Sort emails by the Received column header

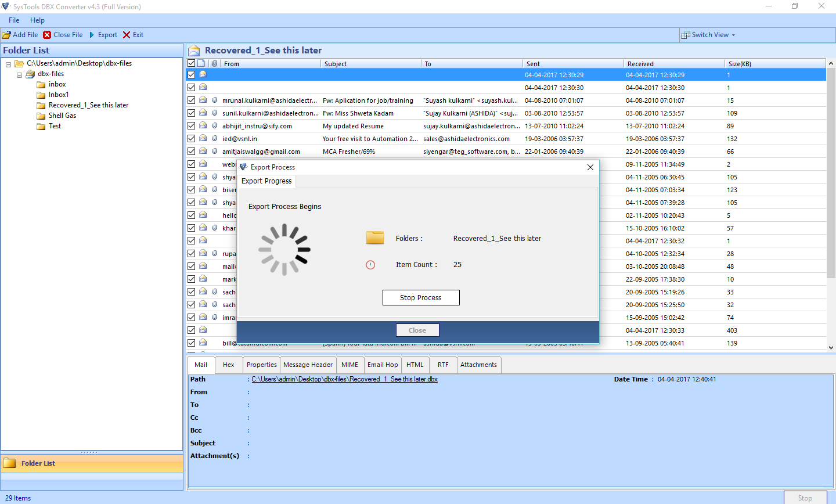[673, 64]
